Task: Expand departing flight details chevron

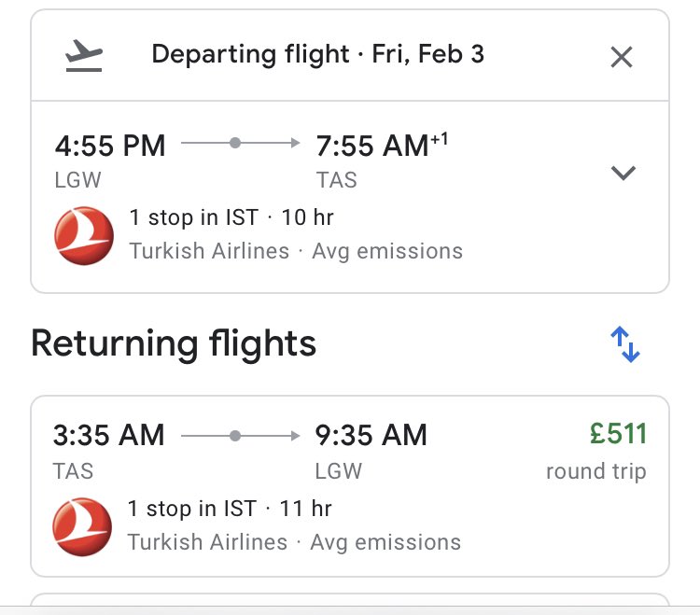Action: pyautogui.click(x=623, y=173)
